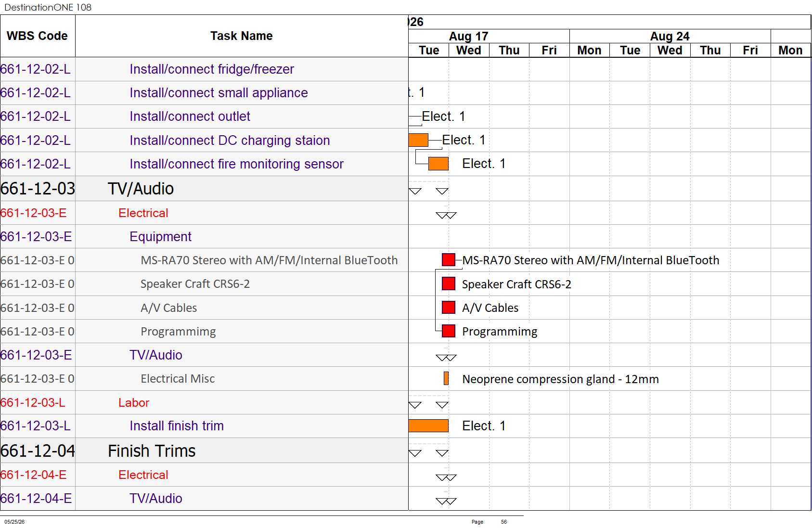This screenshot has height=528, width=812.
Task: Click WBS code 661-12-03-L in Labor row
Action: (33, 403)
